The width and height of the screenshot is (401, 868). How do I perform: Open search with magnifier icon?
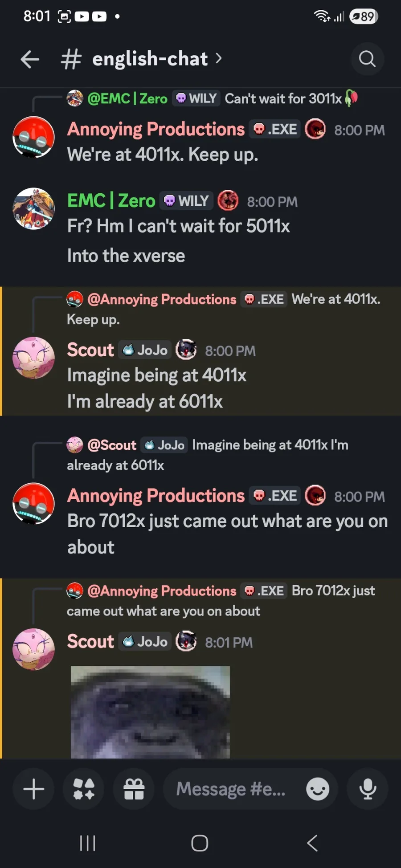pyautogui.click(x=367, y=59)
